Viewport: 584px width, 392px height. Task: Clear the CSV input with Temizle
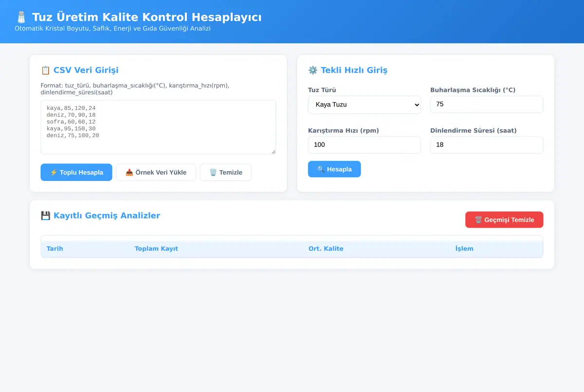(x=226, y=172)
